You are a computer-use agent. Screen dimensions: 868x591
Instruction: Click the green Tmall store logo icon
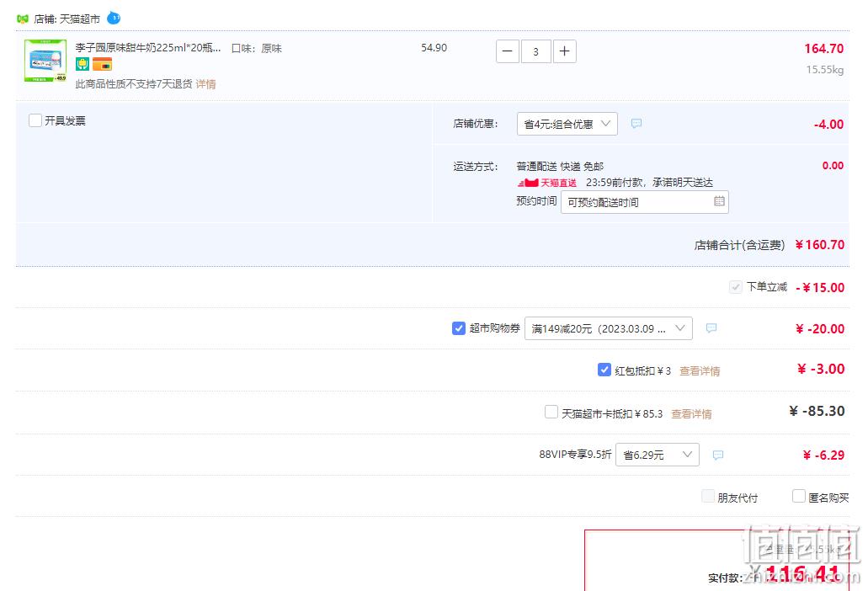(22, 19)
